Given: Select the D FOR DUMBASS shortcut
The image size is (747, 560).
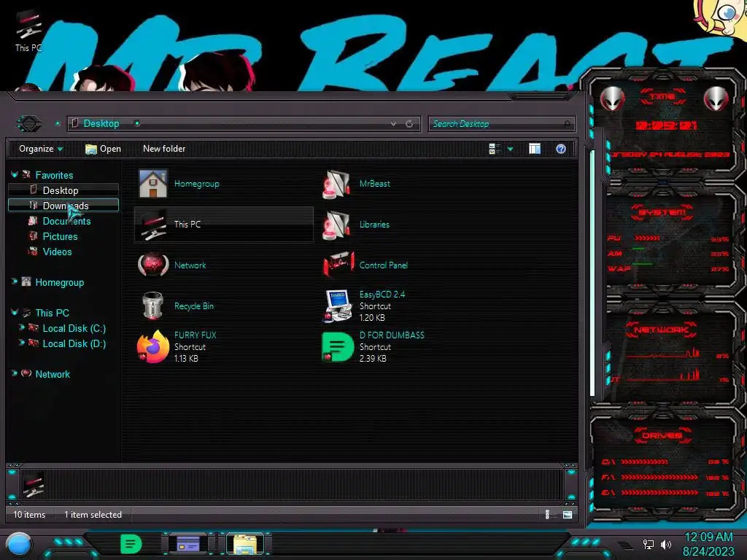Looking at the screenshot, I should point(373,346).
